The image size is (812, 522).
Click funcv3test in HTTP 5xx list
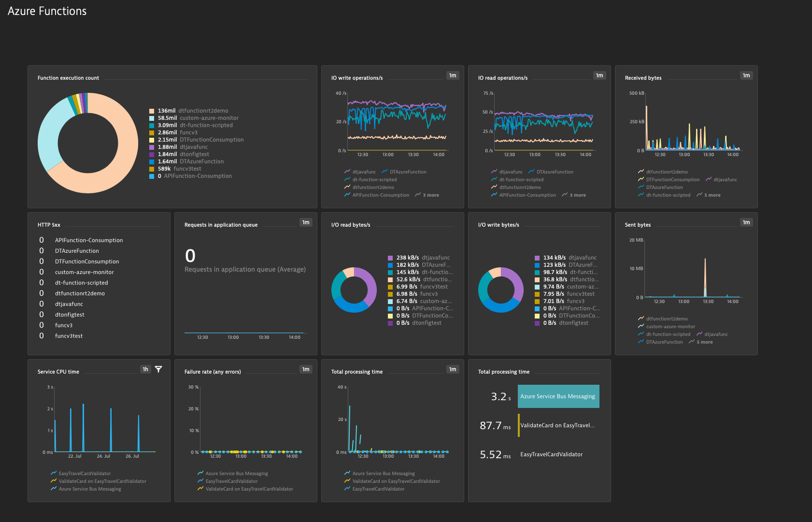69,336
